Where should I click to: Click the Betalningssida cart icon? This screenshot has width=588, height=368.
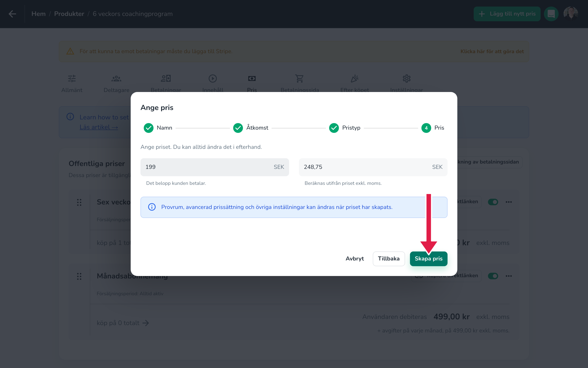tap(300, 78)
